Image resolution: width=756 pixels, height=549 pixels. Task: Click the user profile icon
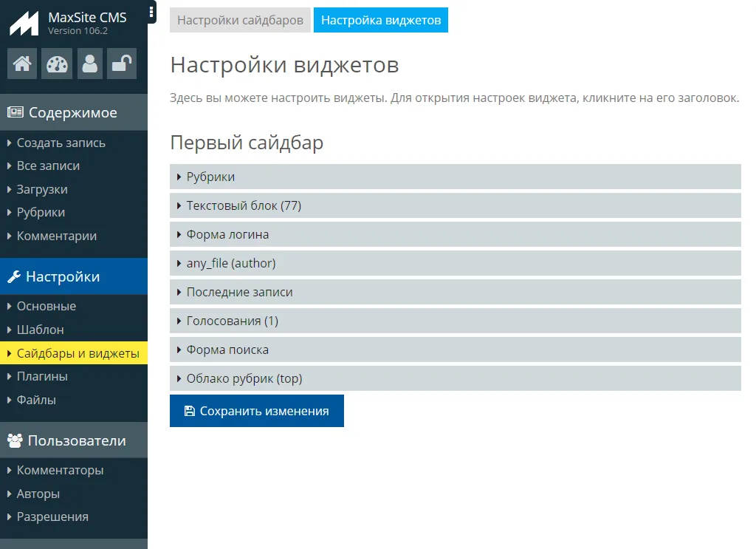pos(90,64)
